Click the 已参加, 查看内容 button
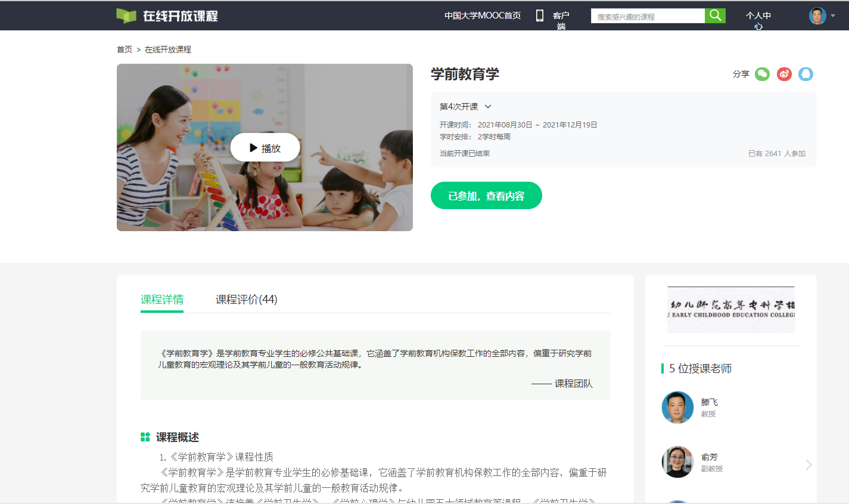 [486, 195]
